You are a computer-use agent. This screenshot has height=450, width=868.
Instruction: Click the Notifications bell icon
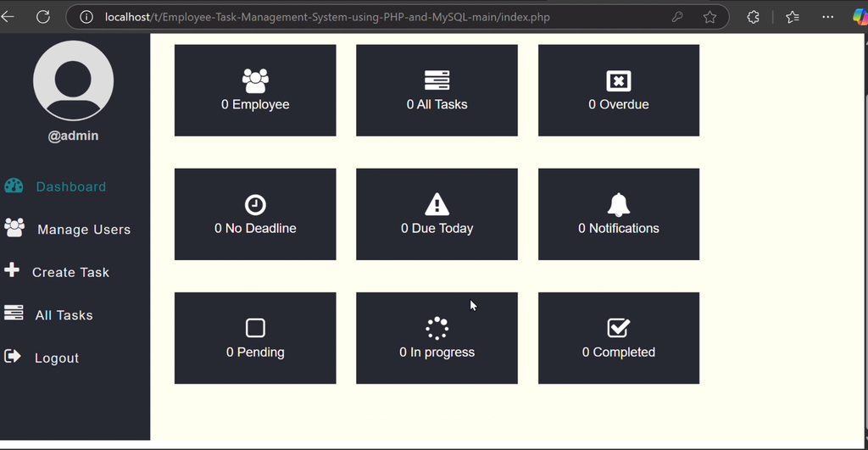coord(618,205)
